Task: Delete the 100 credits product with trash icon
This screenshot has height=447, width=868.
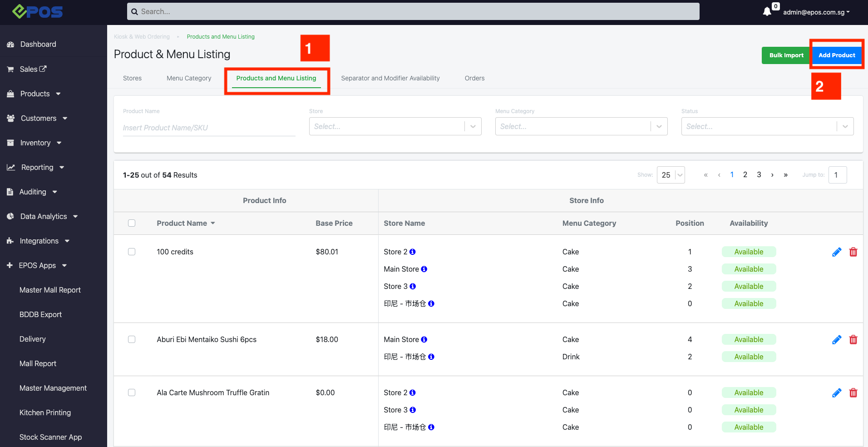Action: [853, 252]
